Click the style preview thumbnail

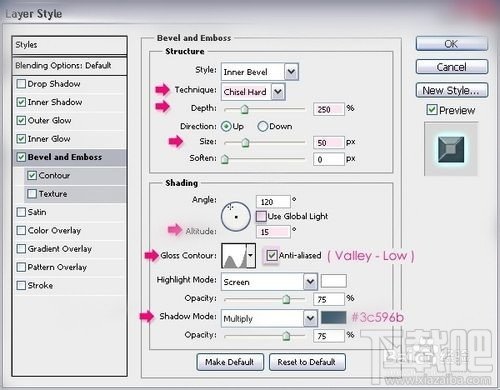tap(451, 149)
